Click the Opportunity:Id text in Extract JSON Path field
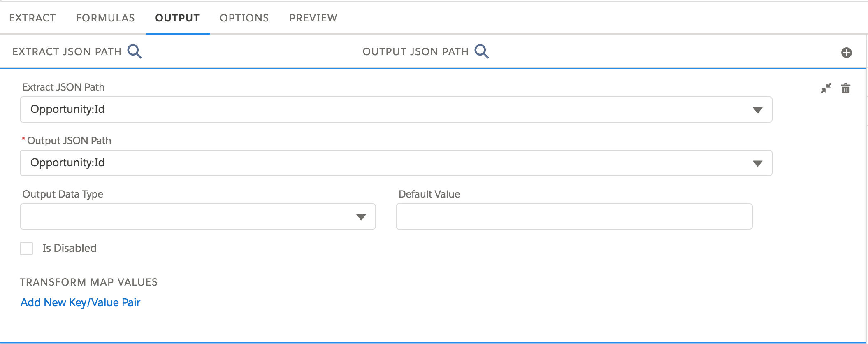 (67, 109)
